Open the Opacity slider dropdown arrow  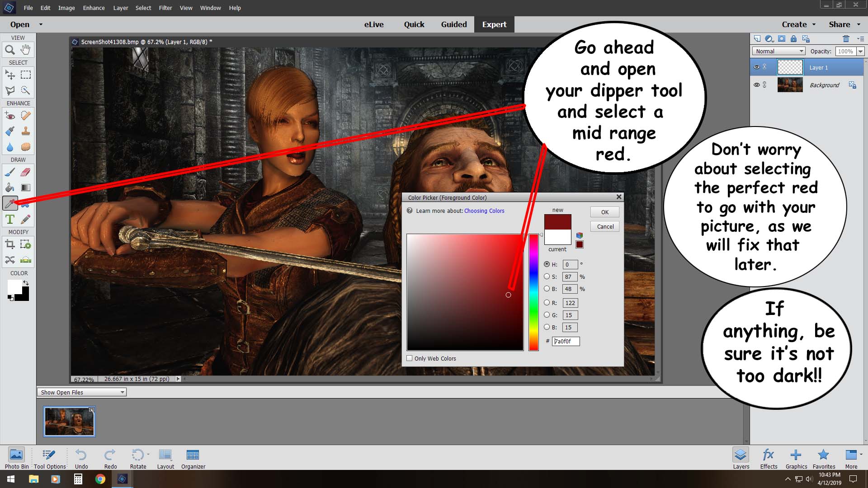[860, 52]
